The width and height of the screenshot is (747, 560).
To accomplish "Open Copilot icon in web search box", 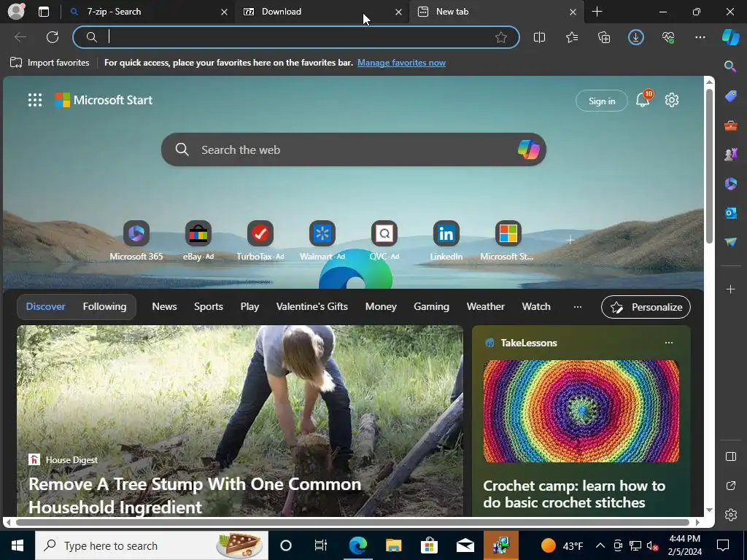I will [528, 149].
